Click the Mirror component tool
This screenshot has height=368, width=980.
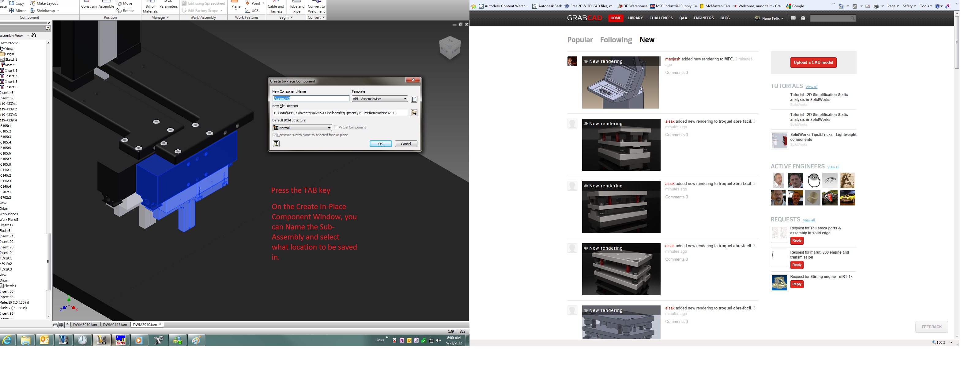coord(17,11)
